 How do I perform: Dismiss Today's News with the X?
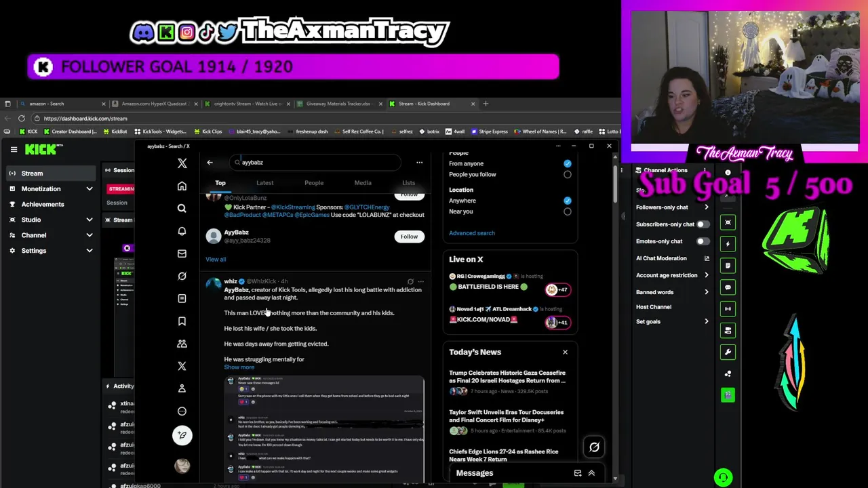click(565, 352)
